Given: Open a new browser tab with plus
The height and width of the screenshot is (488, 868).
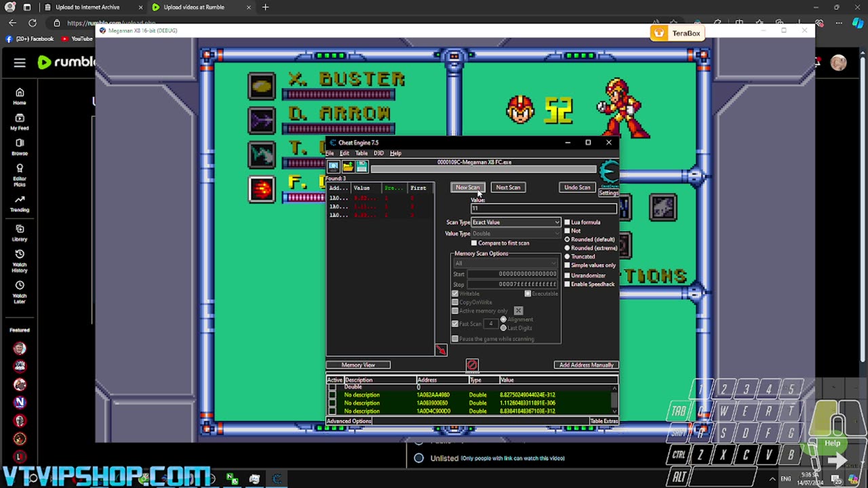Looking at the screenshot, I should click(265, 7).
